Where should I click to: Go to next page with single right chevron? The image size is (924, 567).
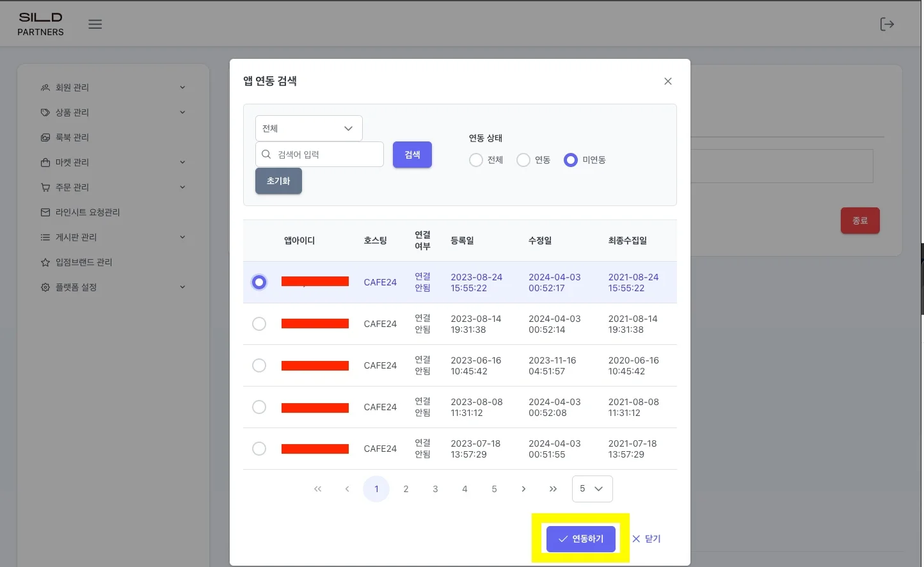(523, 489)
